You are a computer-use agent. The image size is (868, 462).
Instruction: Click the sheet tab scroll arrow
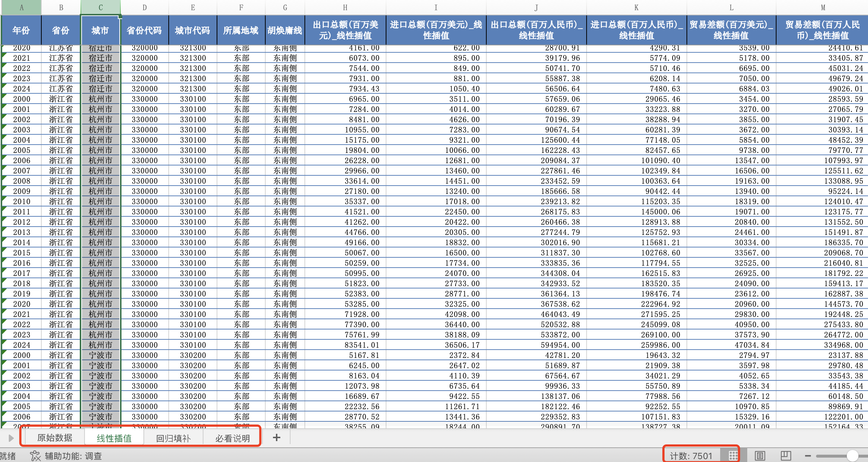[11, 438]
